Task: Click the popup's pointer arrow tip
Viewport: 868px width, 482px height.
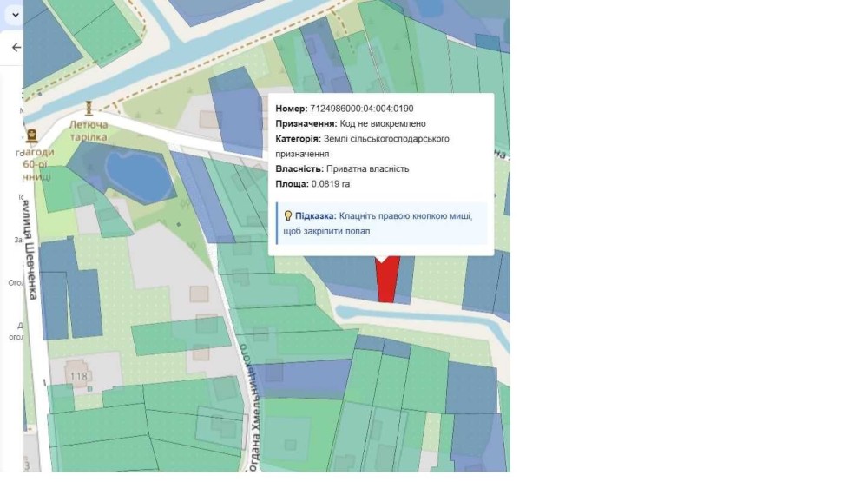Action: (381, 261)
